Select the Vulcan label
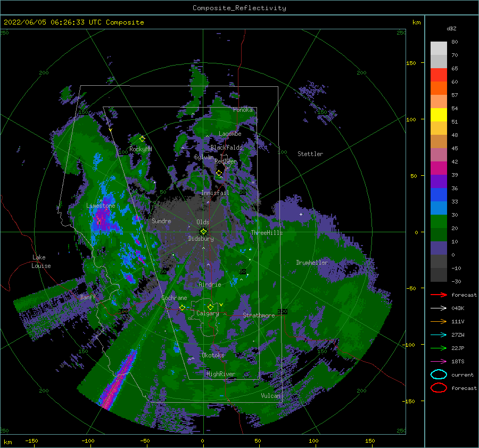479x448 pixels. (270, 396)
